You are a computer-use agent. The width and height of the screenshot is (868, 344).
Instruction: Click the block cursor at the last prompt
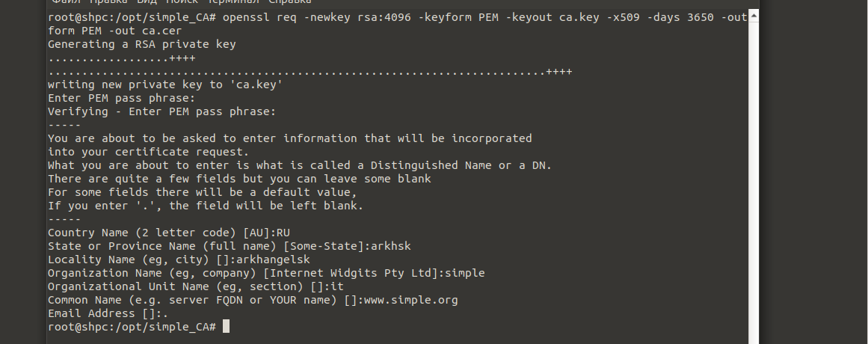pos(226,327)
